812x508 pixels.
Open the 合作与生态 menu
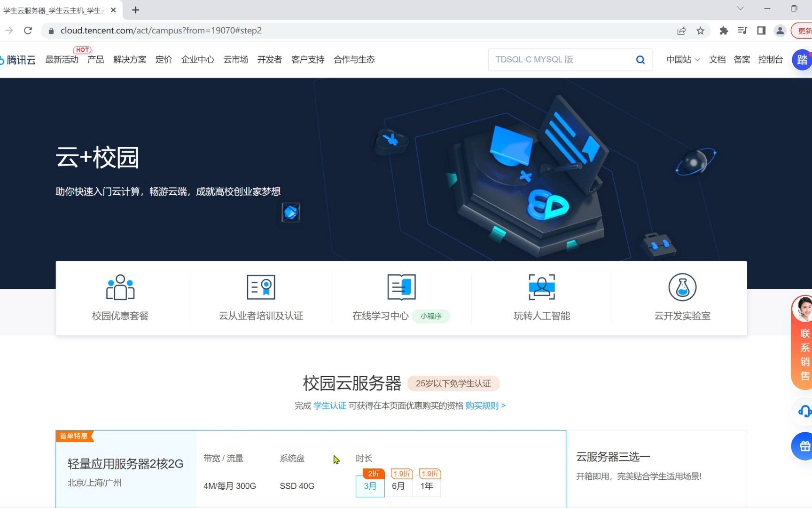click(x=354, y=59)
